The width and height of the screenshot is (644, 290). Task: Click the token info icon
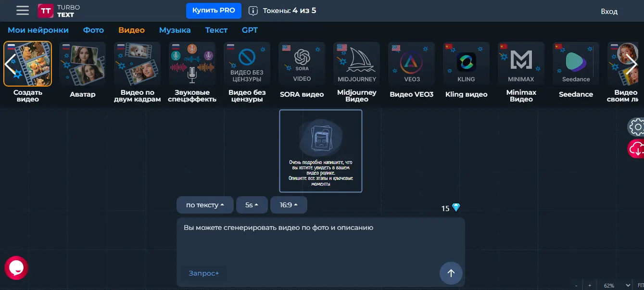point(253,11)
